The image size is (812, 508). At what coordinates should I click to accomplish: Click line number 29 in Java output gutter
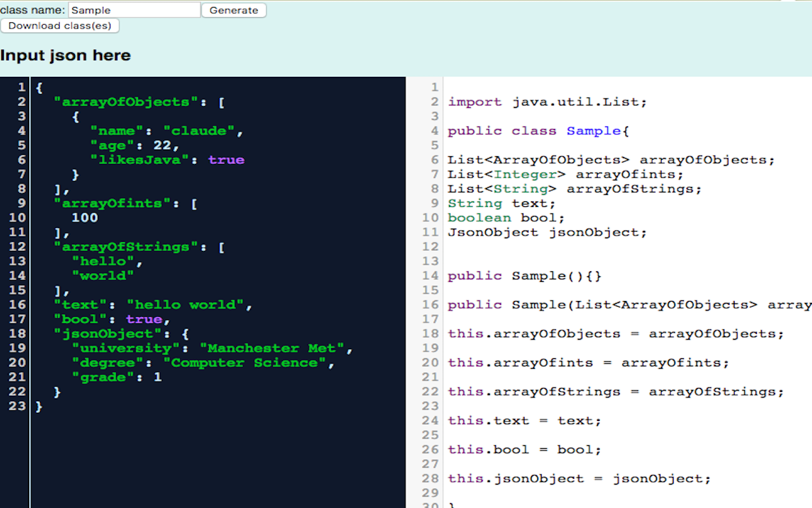click(x=431, y=493)
